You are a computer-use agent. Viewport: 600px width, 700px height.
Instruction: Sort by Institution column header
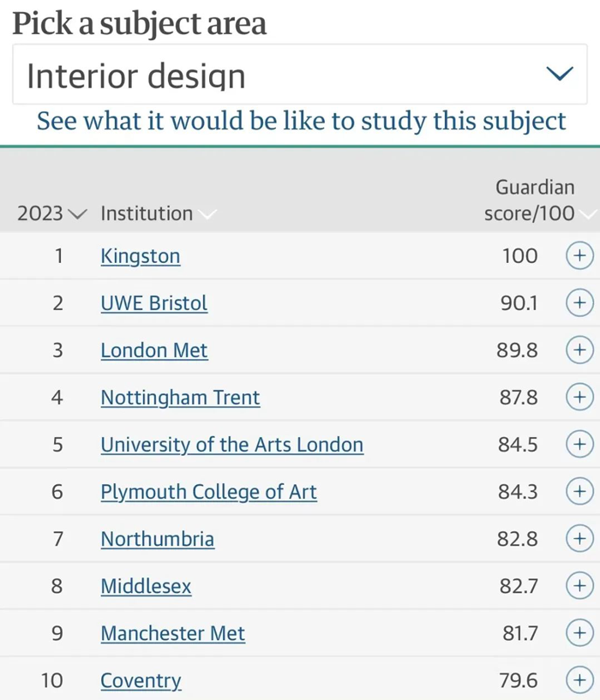pyautogui.click(x=159, y=213)
